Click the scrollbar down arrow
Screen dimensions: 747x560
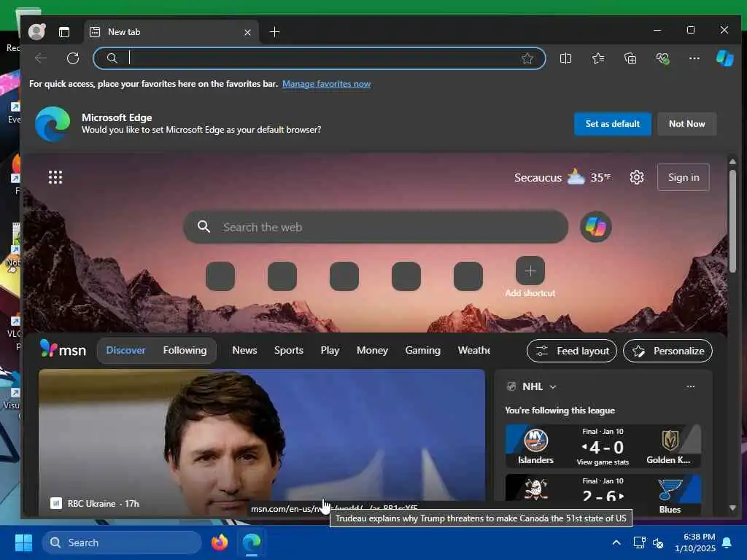(732, 507)
